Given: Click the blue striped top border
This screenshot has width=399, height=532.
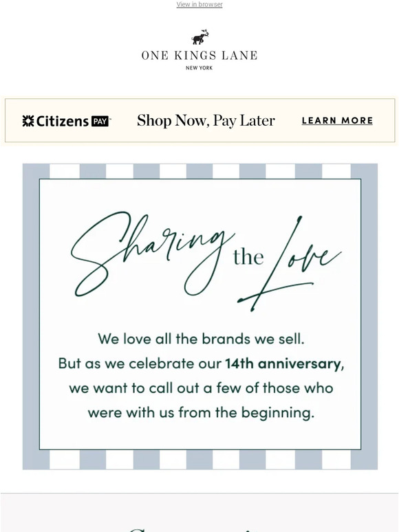Looking at the screenshot, I should pyautogui.click(x=200, y=171).
